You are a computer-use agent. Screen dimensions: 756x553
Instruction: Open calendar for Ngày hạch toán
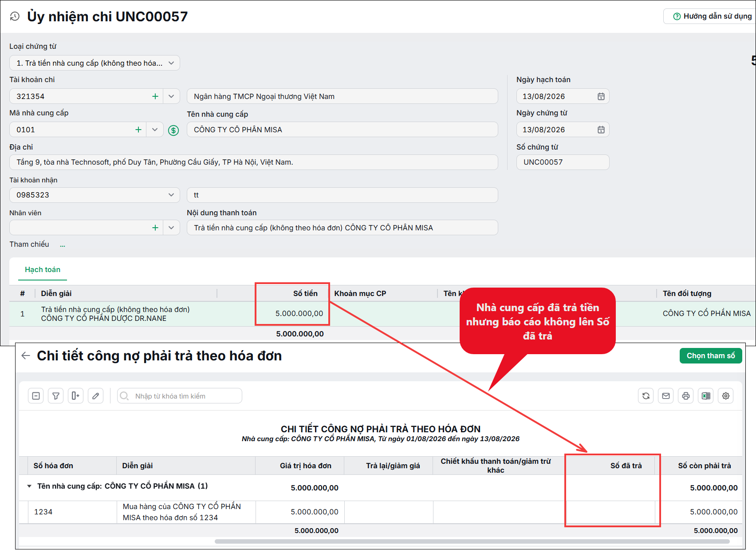coord(601,96)
